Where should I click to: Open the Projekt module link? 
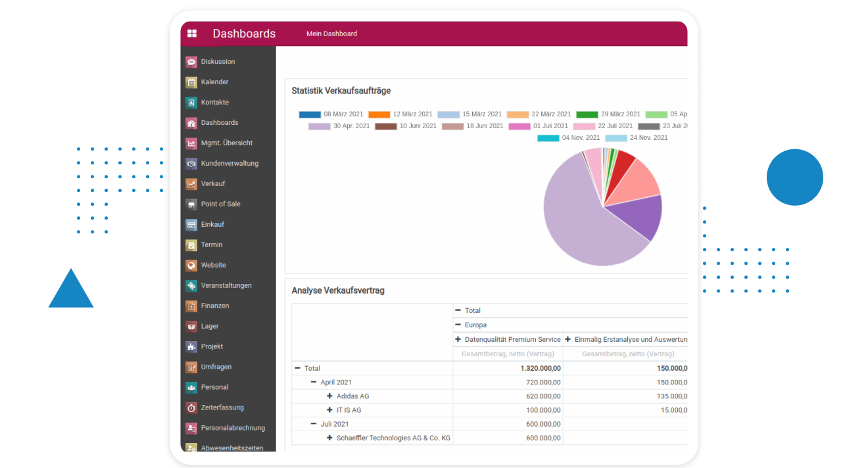[212, 347]
